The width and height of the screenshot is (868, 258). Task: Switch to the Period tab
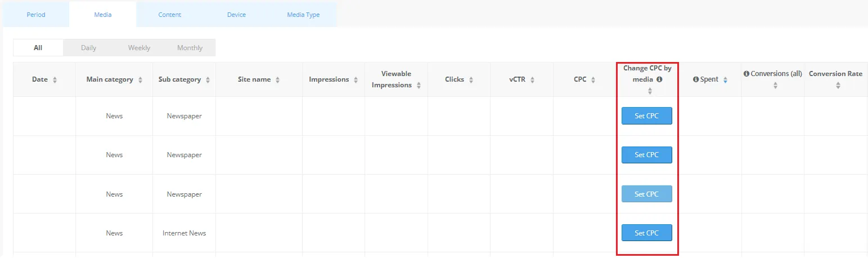(x=36, y=15)
